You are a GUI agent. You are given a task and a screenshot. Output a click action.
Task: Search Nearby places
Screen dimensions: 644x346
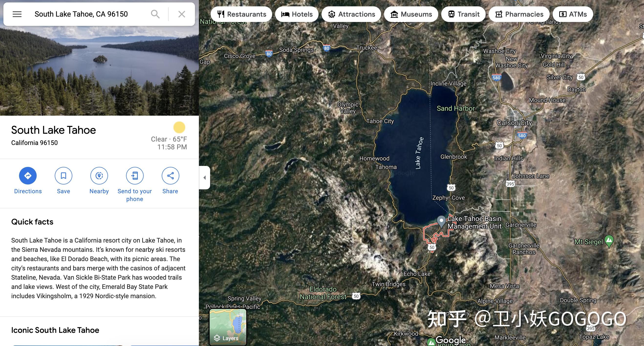click(x=99, y=181)
